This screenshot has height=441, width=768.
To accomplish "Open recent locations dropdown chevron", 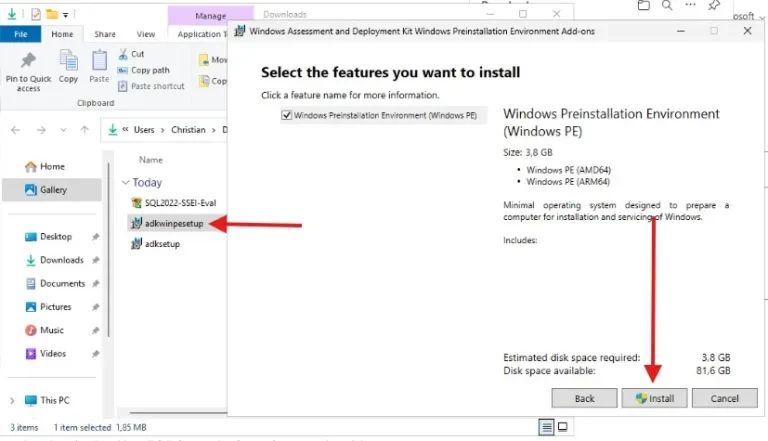I will tap(63, 130).
